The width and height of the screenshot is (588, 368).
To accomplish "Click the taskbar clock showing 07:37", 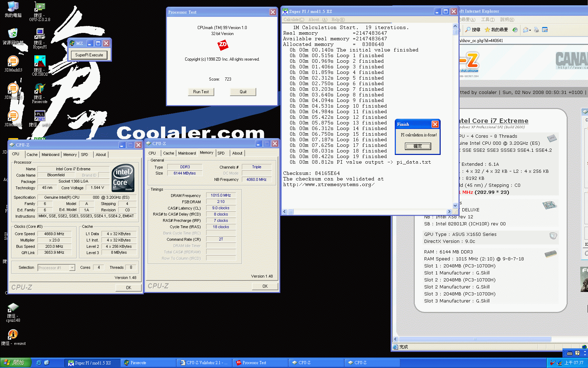I will 574,363.
